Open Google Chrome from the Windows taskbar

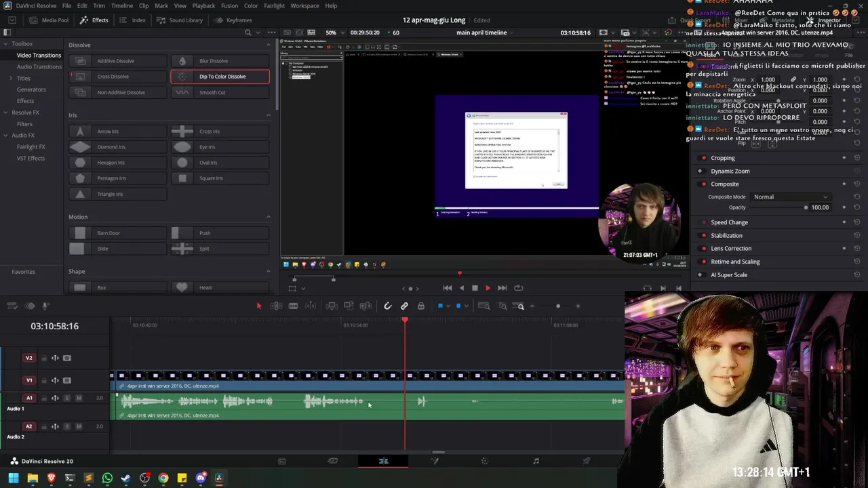[x=163, y=478]
